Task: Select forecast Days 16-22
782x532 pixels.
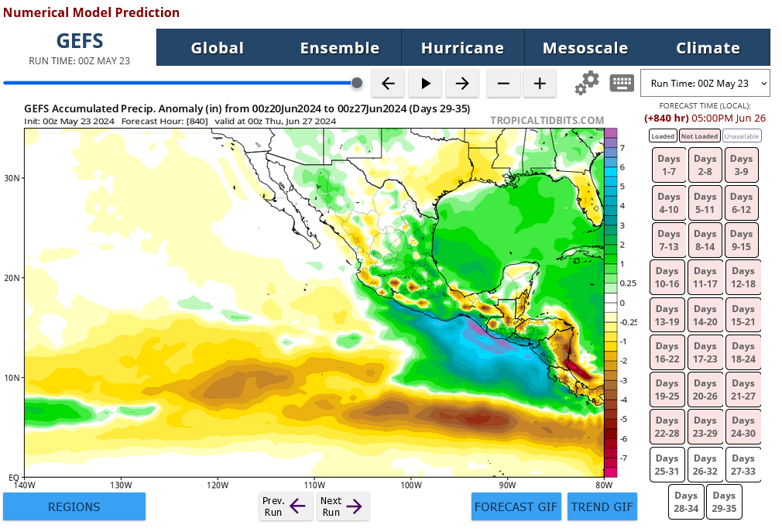Action: [667, 352]
